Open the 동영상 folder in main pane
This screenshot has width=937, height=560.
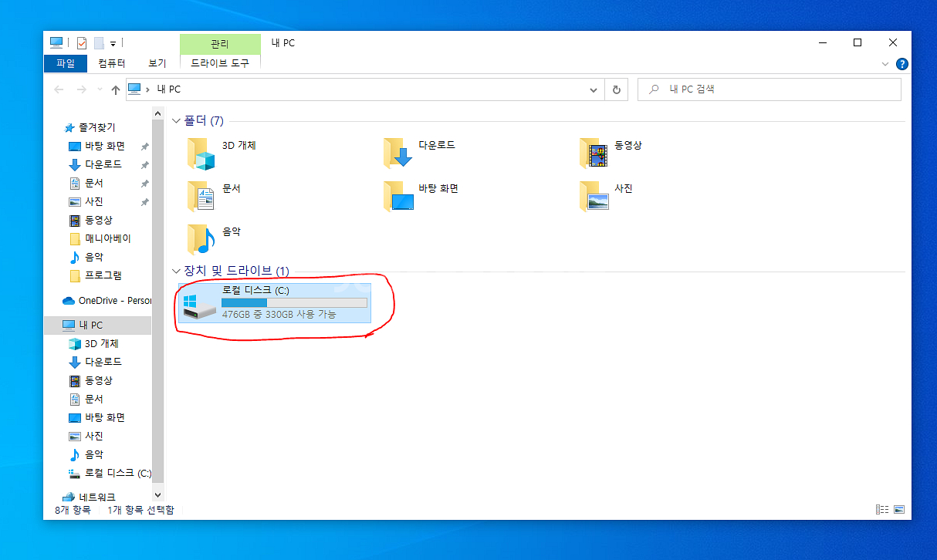(x=611, y=153)
